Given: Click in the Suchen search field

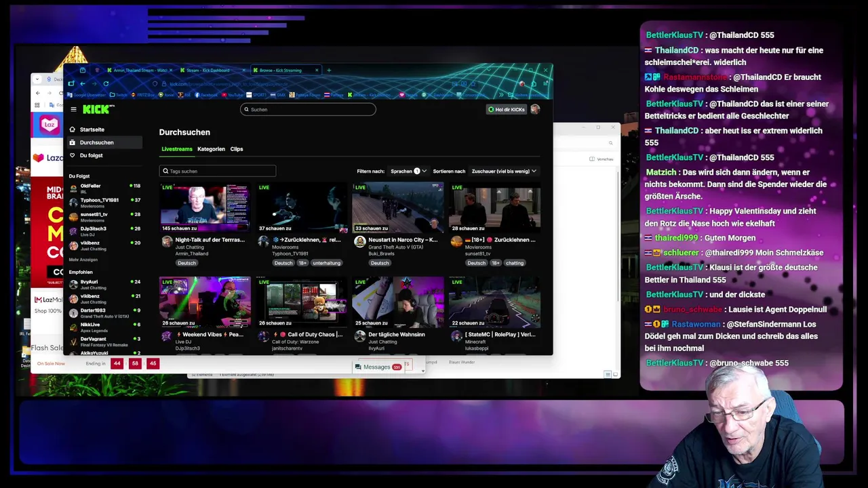Looking at the screenshot, I should pyautogui.click(x=308, y=109).
